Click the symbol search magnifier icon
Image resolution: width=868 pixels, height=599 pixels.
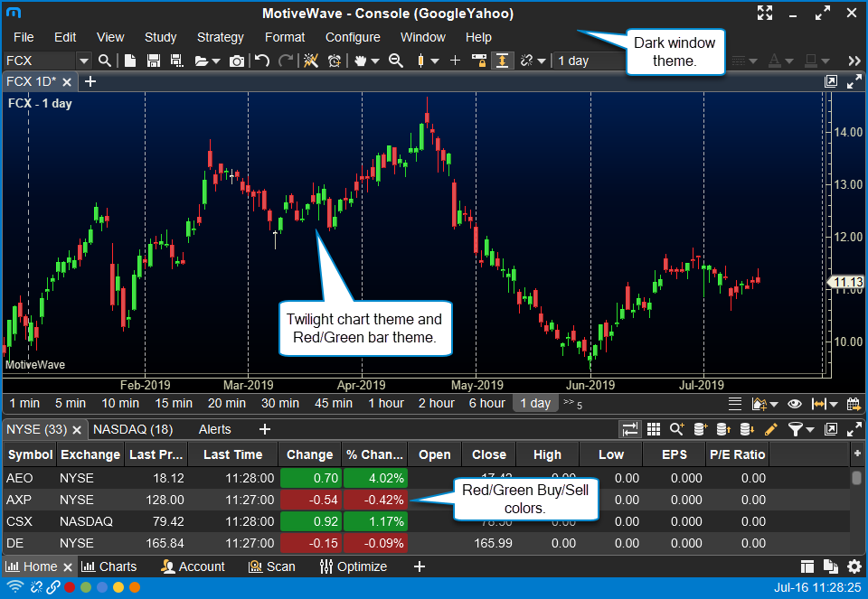point(105,61)
